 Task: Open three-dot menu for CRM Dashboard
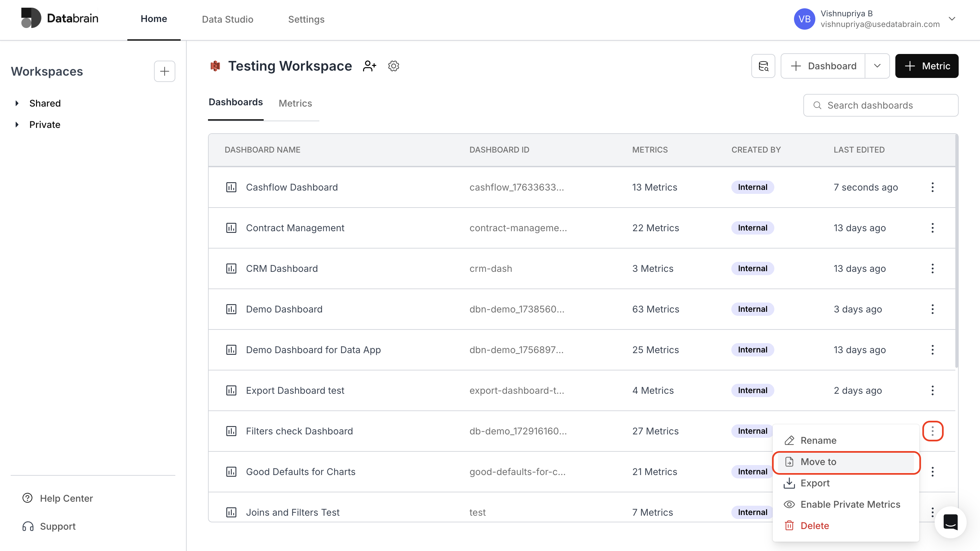click(932, 269)
